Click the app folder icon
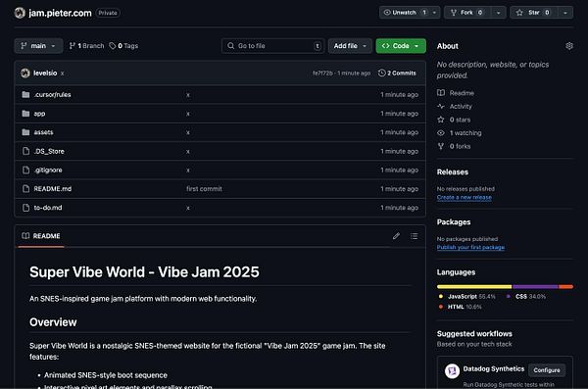Viewport: 588px width, 389px height. point(25,114)
